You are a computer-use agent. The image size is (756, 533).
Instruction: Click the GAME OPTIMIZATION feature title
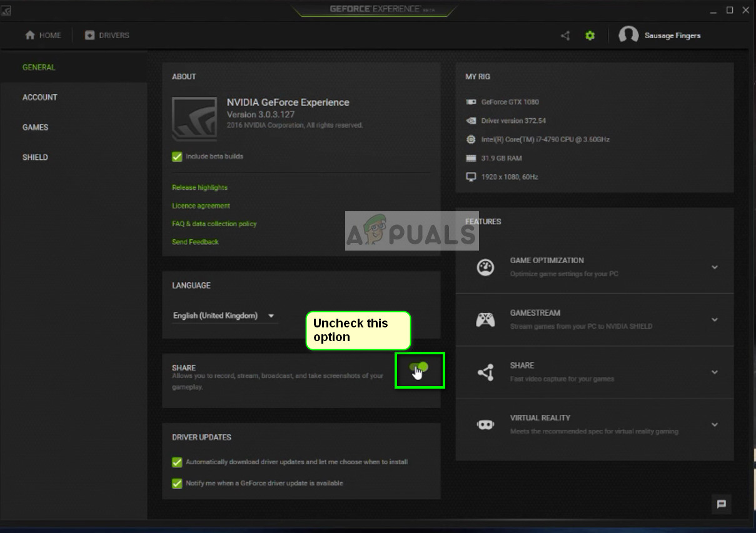click(x=547, y=261)
